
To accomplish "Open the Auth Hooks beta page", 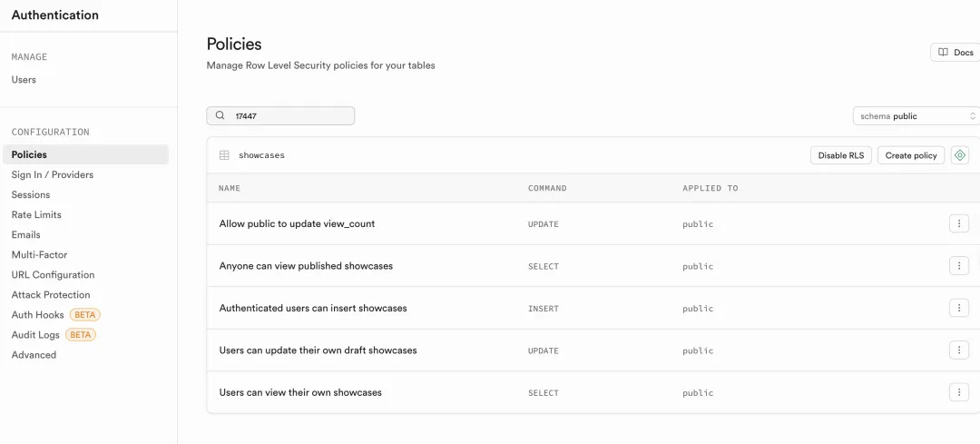I will pyautogui.click(x=38, y=315).
